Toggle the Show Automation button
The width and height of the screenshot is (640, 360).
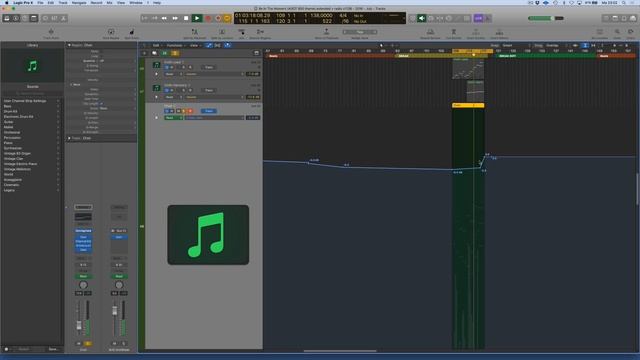click(x=209, y=45)
